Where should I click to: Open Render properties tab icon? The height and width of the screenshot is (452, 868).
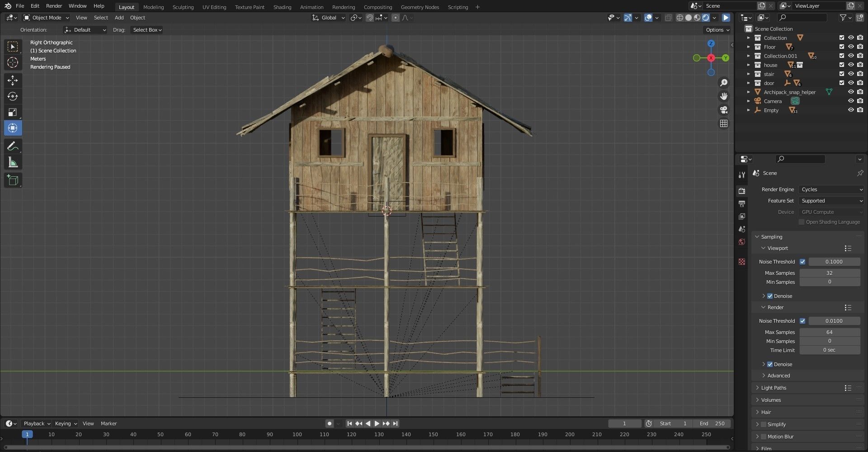(741, 191)
